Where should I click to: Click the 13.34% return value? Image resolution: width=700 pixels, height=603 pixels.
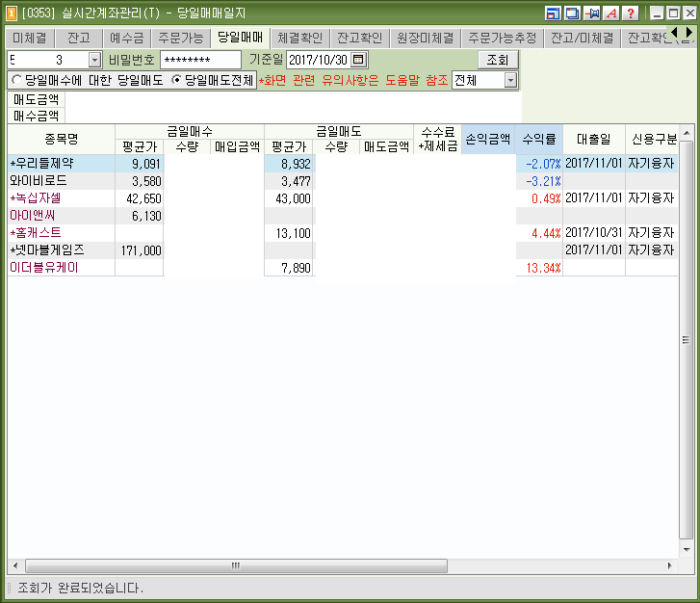(543, 268)
